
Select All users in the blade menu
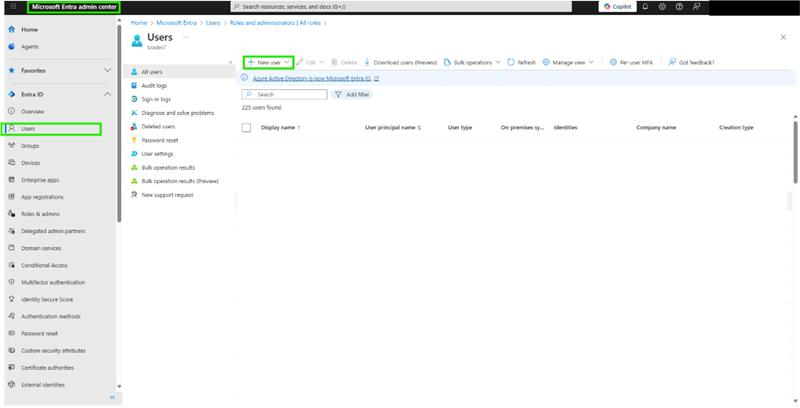(x=179, y=72)
